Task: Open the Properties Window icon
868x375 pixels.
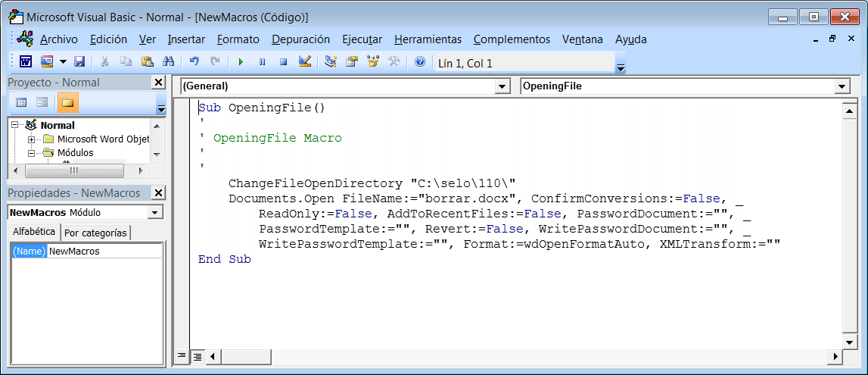Action: click(351, 62)
